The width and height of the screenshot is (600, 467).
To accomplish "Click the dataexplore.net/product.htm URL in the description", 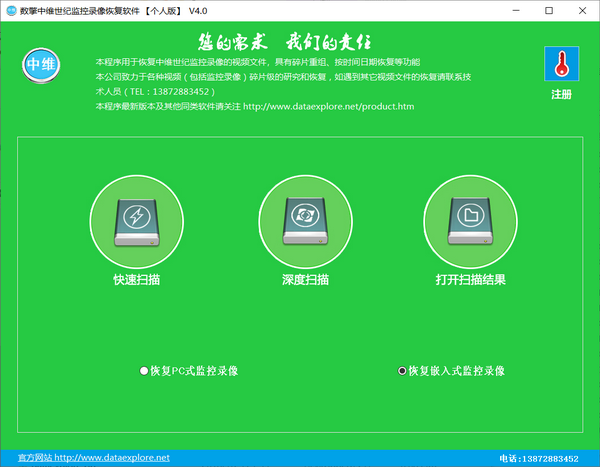I will (328, 107).
